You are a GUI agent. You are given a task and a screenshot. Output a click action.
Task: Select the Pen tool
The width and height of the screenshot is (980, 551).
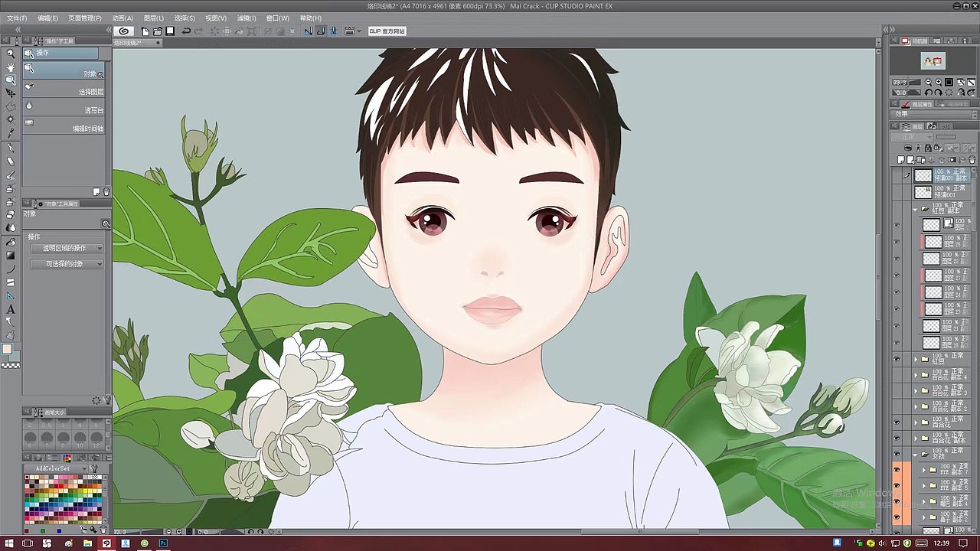tap(11, 148)
